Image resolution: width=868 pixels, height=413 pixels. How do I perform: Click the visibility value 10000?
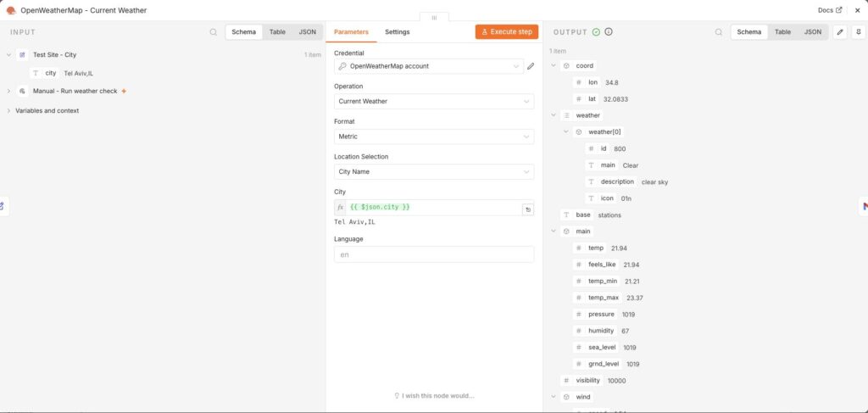click(x=617, y=380)
